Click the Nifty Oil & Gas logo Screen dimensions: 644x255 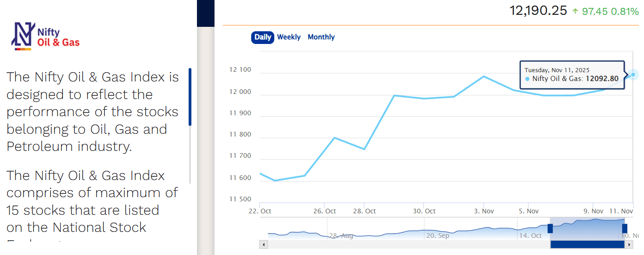[x=45, y=36]
